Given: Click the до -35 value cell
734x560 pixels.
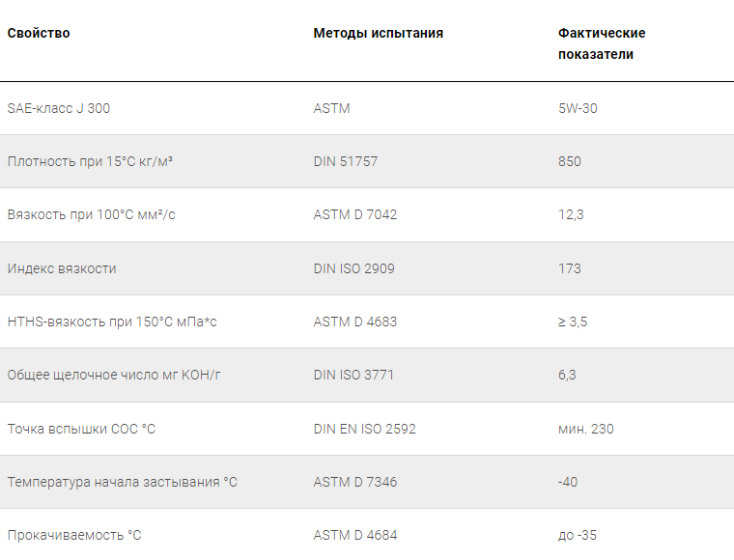Looking at the screenshot, I should tap(578, 535).
